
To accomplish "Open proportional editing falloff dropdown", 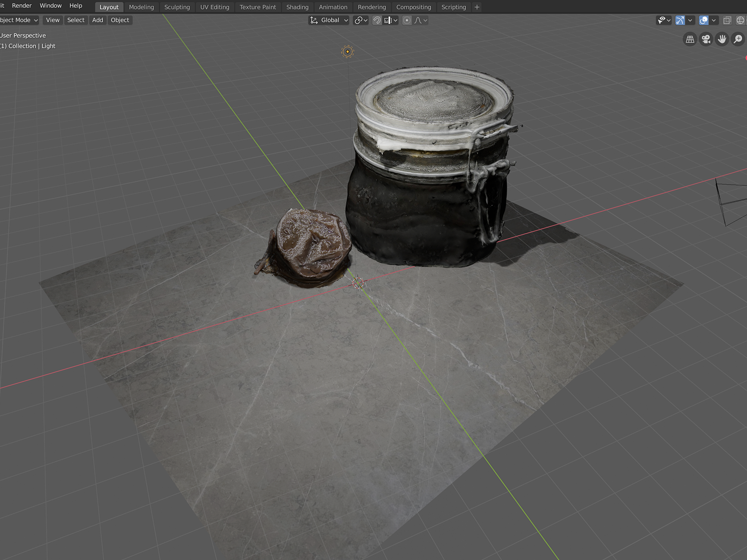I will (x=421, y=20).
